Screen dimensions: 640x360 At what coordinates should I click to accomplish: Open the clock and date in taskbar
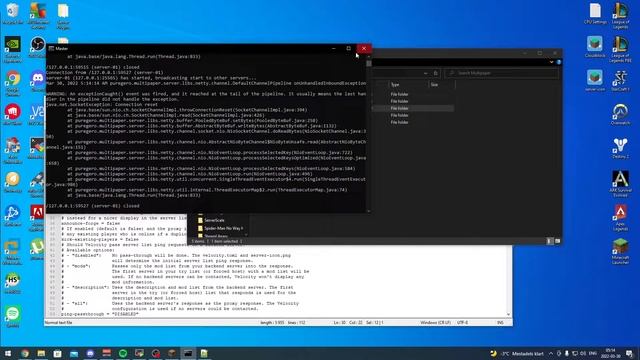(x=611, y=353)
